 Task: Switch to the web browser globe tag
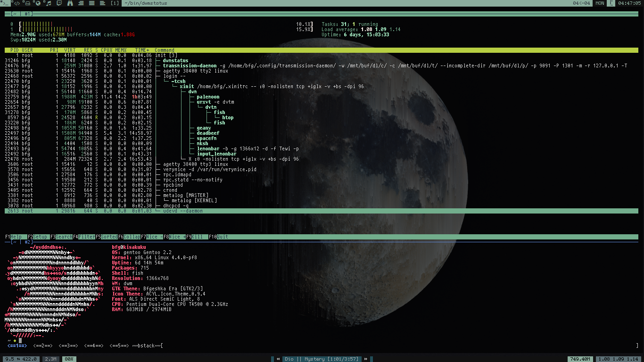pyautogui.click(x=38, y=3)
